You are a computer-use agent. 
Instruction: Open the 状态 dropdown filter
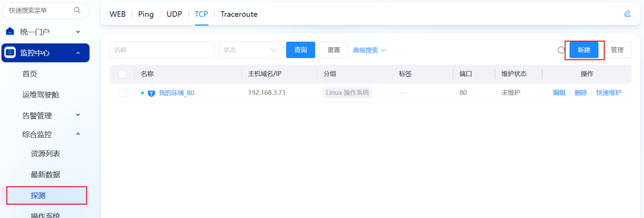[x=250, y=50]
